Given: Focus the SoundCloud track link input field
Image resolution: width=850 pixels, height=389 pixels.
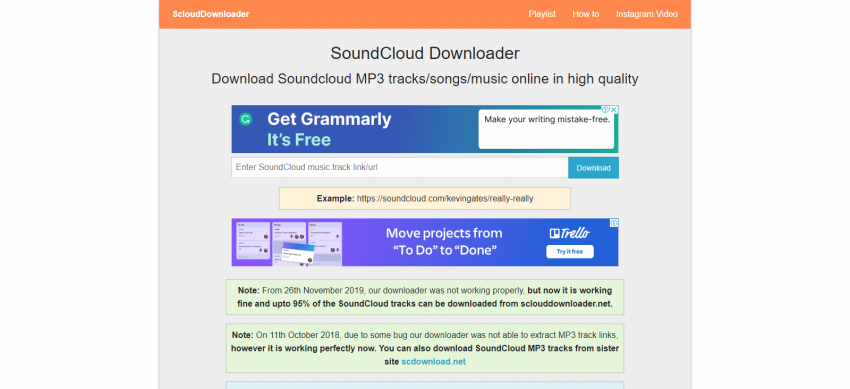Looking at the screenshot, I should tap(400, 167).
